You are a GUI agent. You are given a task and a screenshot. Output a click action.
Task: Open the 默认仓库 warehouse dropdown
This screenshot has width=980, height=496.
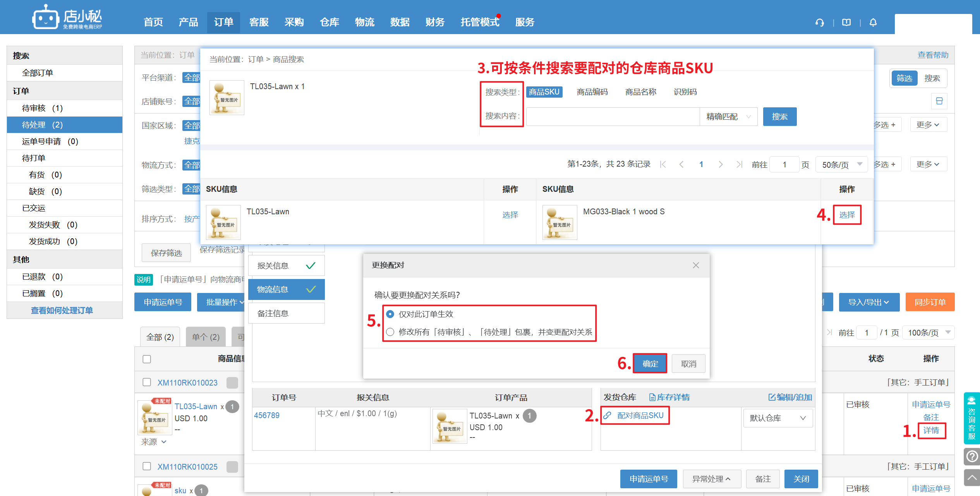pos(777,418)
